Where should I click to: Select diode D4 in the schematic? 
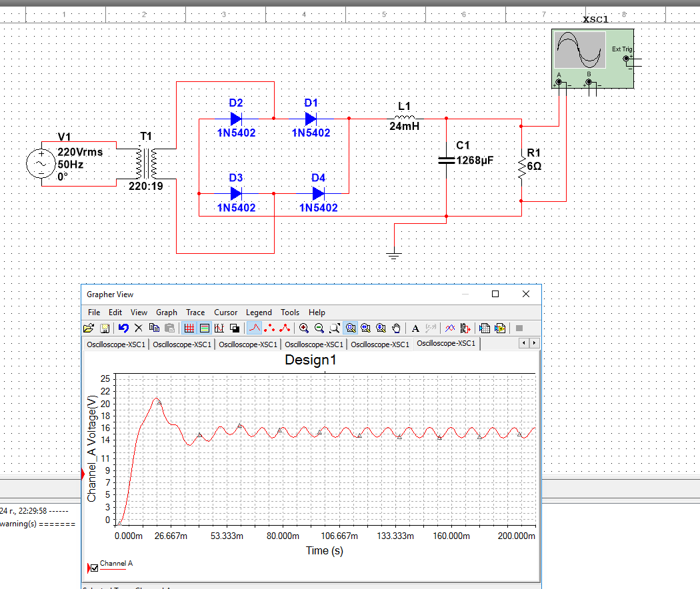tap(318, 194)
